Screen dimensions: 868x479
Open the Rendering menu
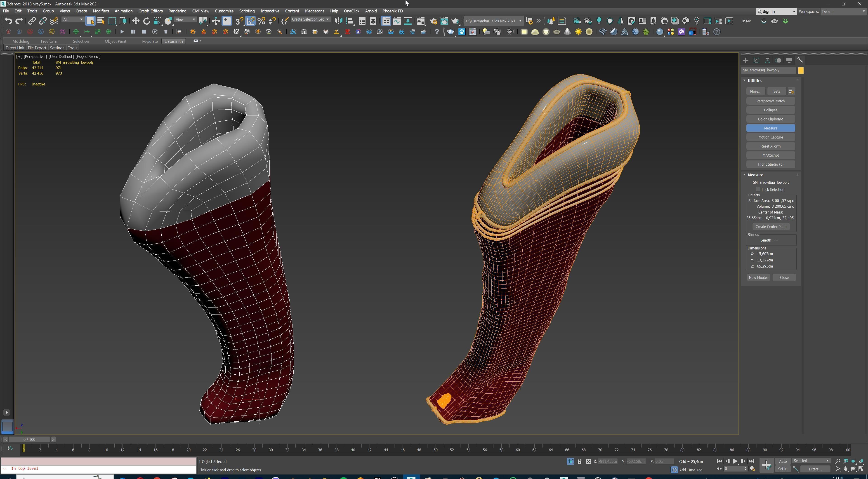pyautogui.click(x=177, y=11)
